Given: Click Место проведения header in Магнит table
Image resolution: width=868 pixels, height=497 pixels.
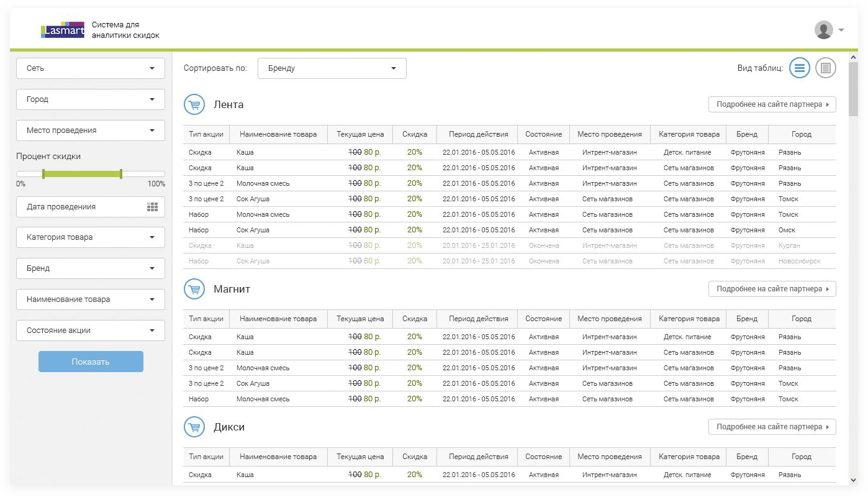Looking at the screenshot, I should click(610, 319).
